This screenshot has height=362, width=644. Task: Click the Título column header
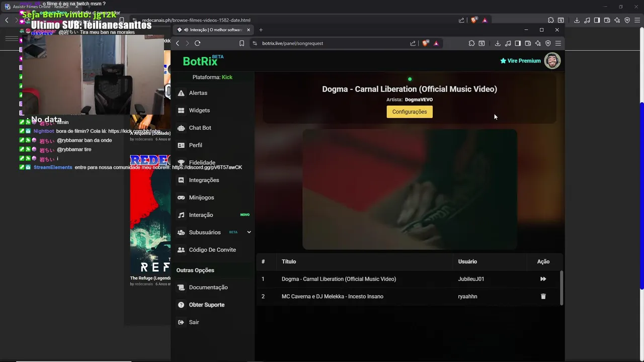289,262
